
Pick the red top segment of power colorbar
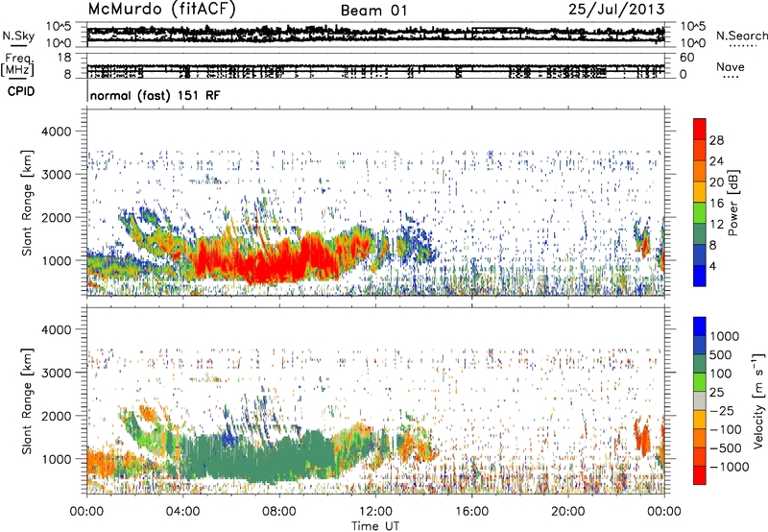pos(700,130)
